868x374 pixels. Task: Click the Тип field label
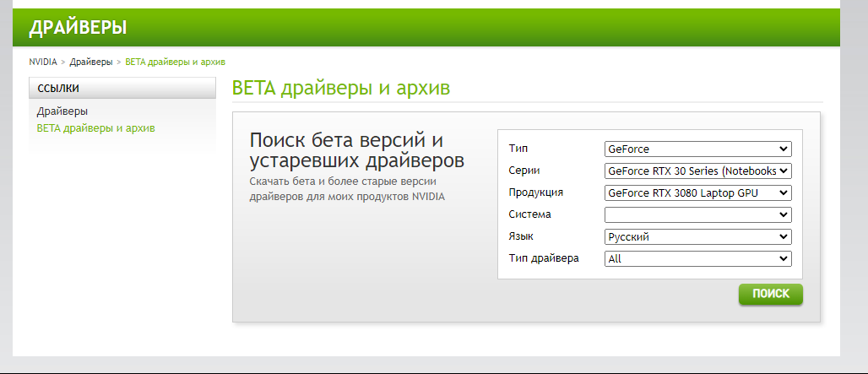[x=518, y=149]
